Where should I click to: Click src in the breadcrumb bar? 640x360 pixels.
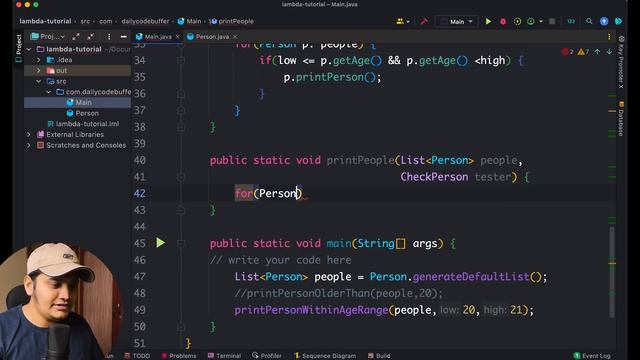pos(85,21)
